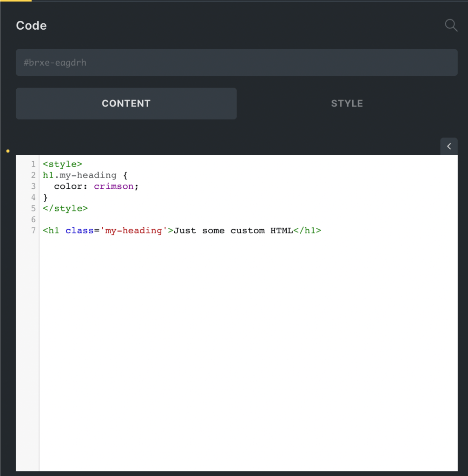The image size is (468, 476).
Task: Click the h1 selector on line 2
Action: point(47,175)
